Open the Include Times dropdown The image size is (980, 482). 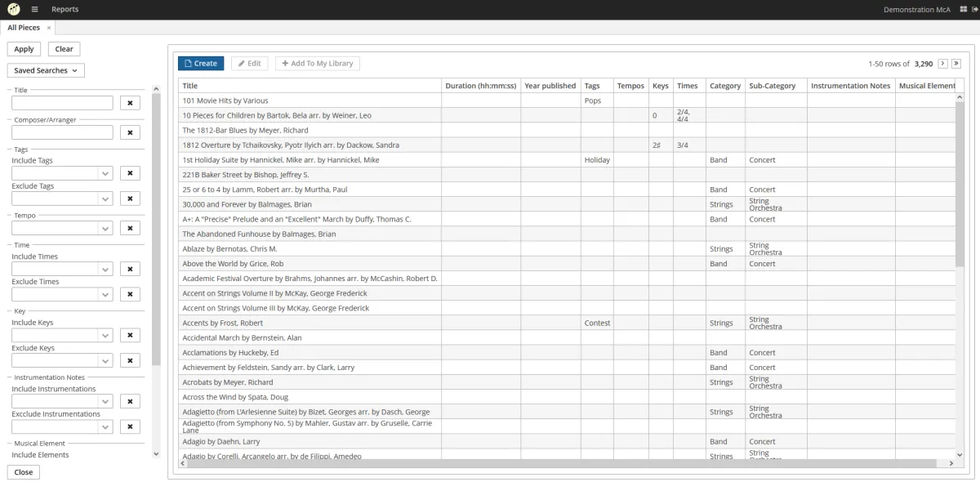[x=105, y=269]
